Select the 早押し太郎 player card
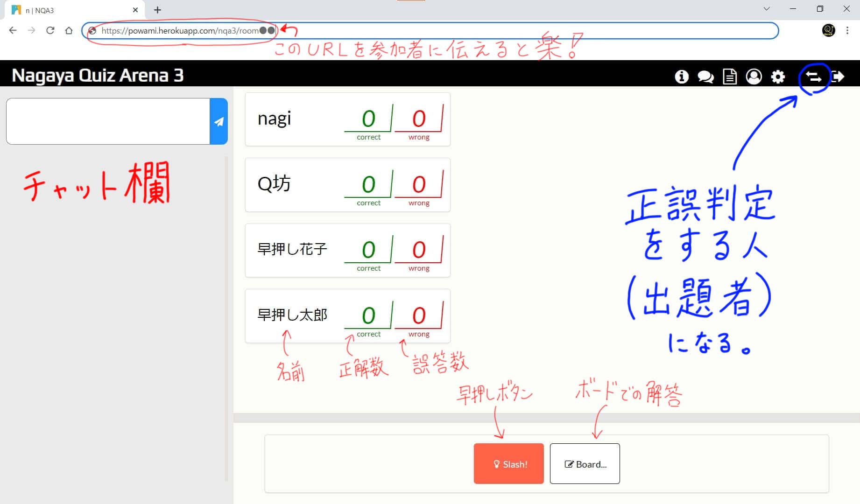 point(347,316)
